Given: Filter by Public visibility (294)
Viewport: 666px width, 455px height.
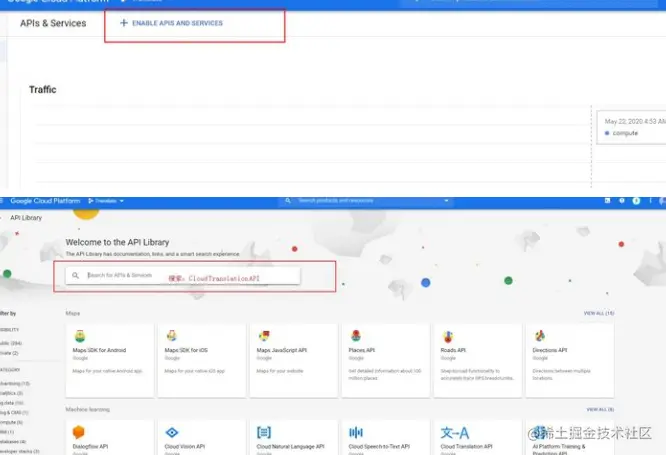Looking at the screenshot, I should [11, 343].
